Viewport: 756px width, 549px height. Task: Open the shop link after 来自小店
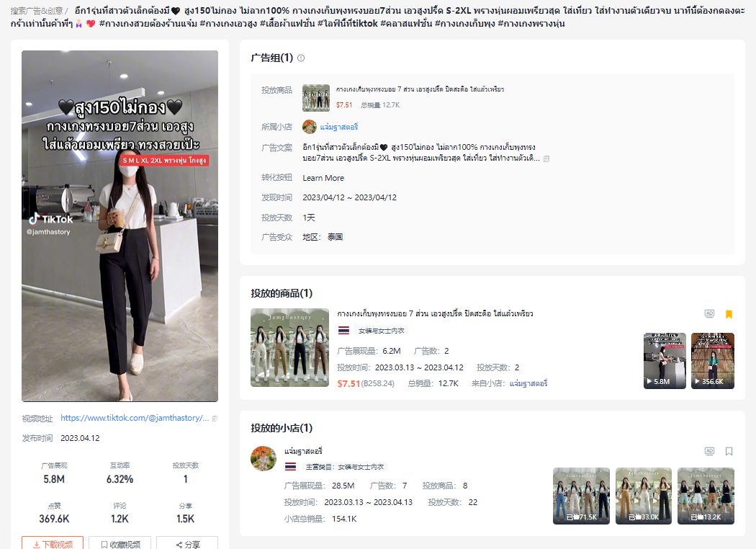point(528,383)
